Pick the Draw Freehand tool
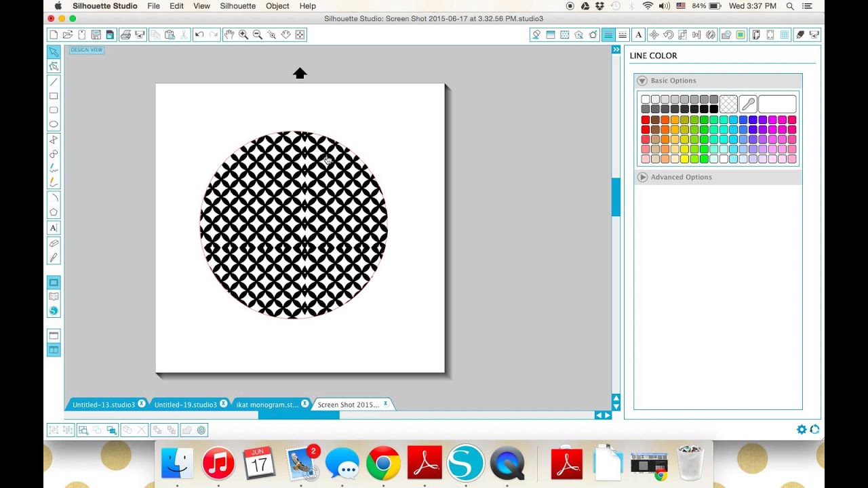Image resolution: width=868 pixels, height=488 pixels. tap(54, 168)
